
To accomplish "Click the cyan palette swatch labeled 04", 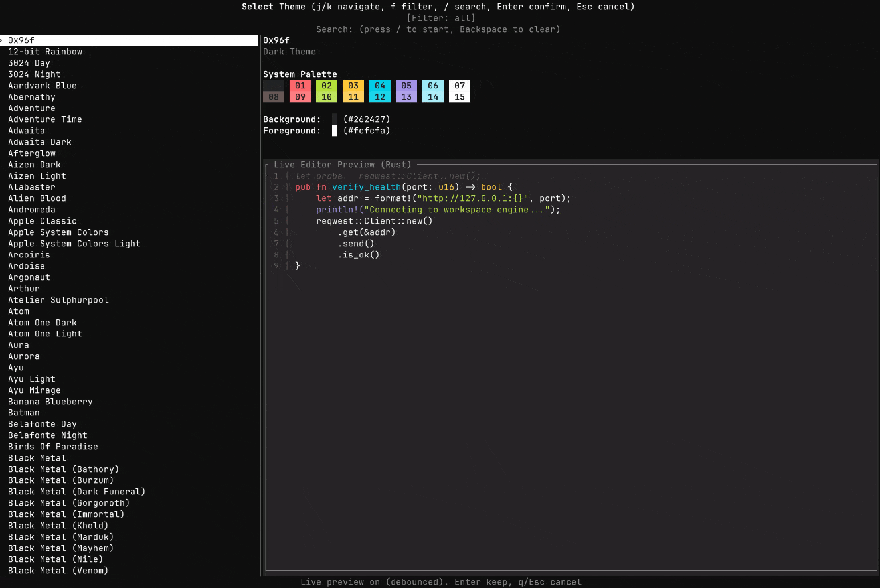I will point(380,86).
